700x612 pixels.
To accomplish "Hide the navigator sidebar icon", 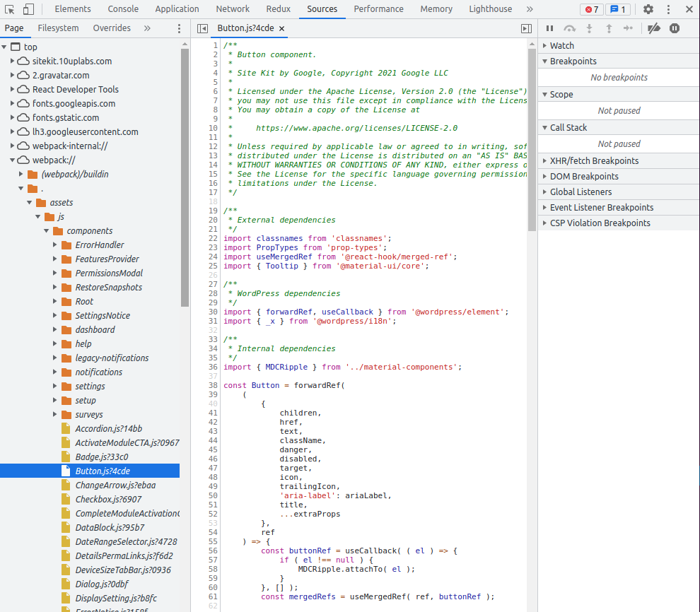I will [202, 28].
